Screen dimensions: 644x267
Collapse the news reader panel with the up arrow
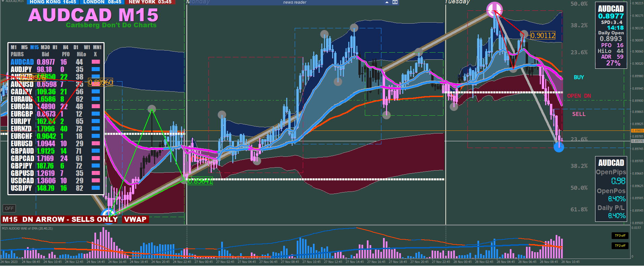(x=387, y=2)
